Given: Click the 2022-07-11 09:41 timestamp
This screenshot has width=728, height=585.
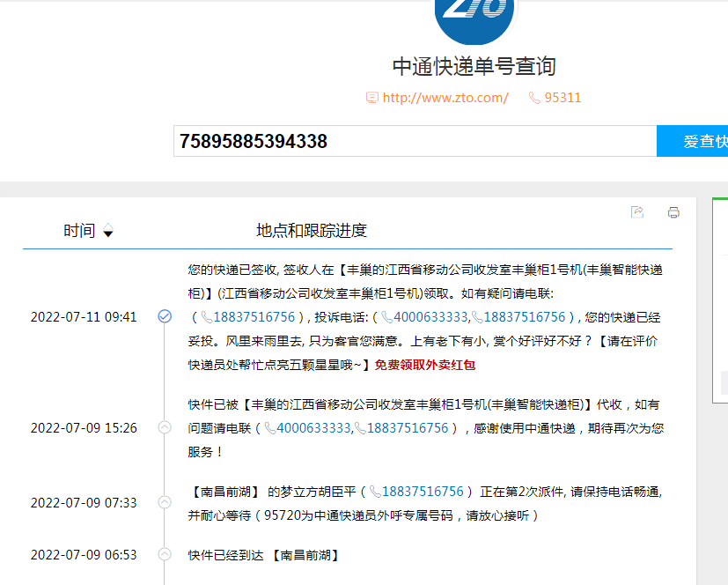Looking at the screenshot, I should (x=84, y=317).
